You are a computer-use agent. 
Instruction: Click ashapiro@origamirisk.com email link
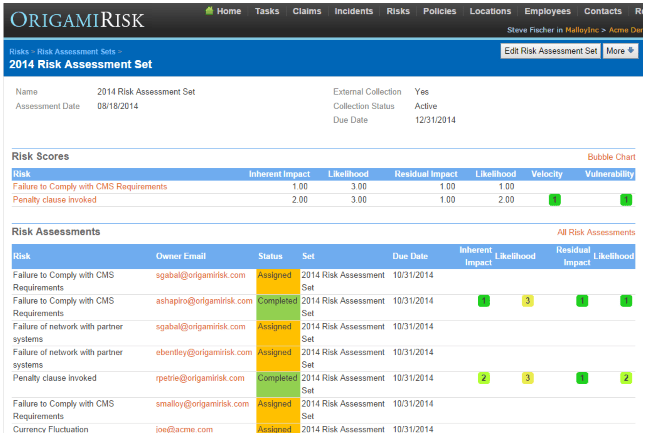click(204, 301)
